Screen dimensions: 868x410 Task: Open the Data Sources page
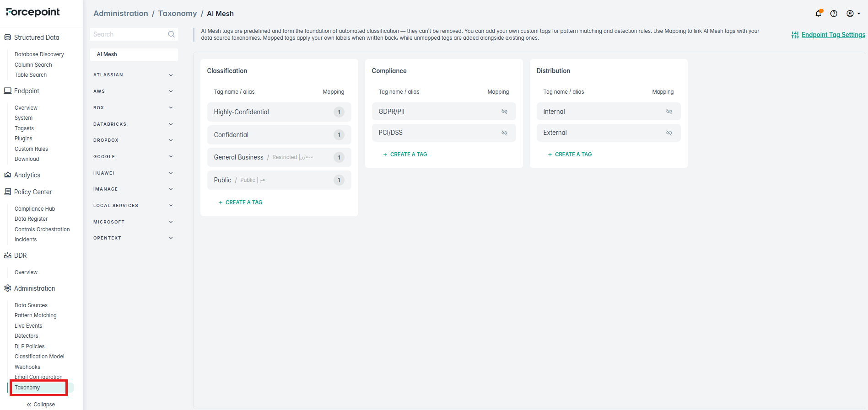(31, 305)
